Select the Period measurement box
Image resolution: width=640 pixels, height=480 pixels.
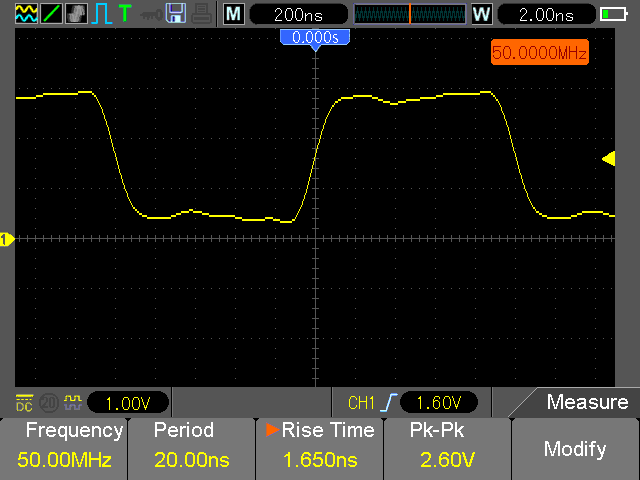tap(192, 449)
